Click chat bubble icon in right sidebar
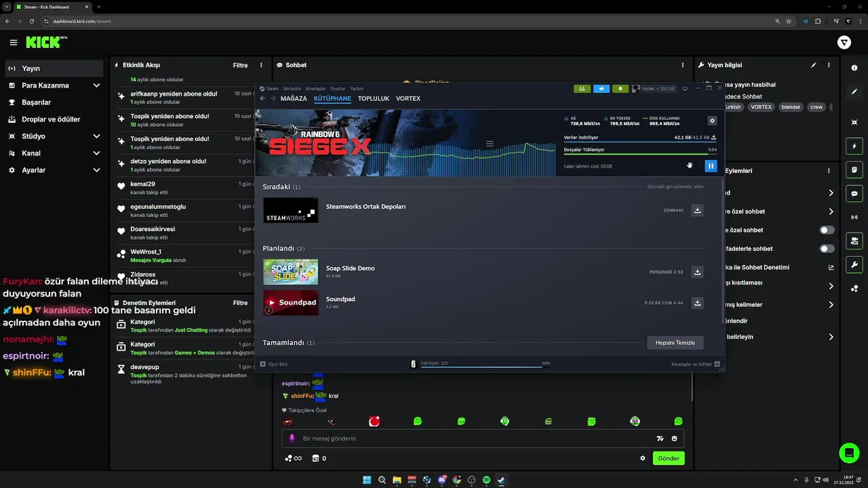The height and width of the screenshot is (488, 868). pyautogui.click(x=854, y=193)
